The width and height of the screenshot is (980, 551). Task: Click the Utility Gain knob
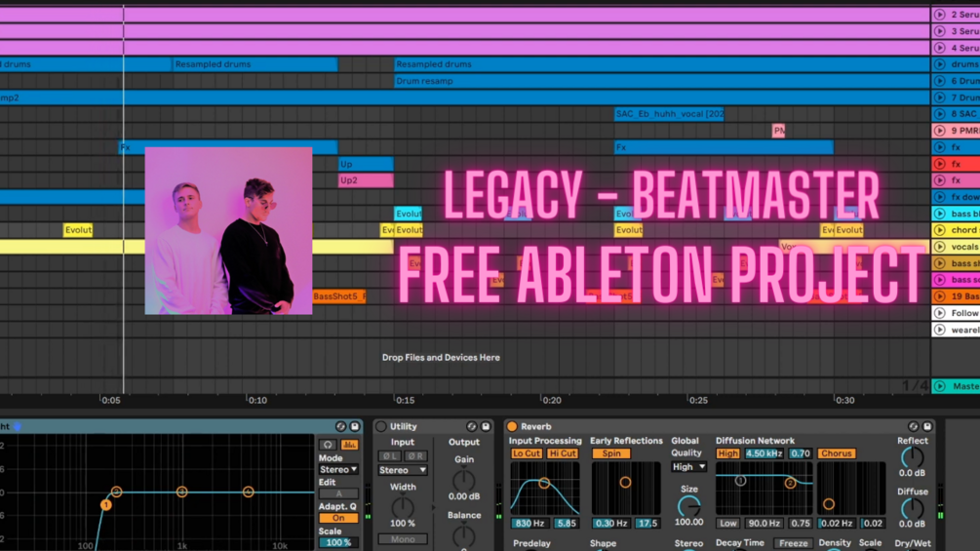pyautogui.click(x=464, y=480)
